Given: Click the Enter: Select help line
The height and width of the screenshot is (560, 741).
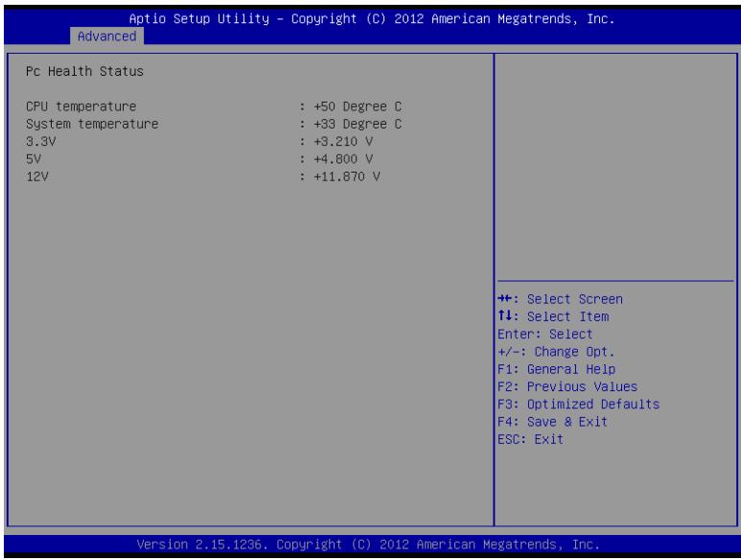Looking at the screenshot, I should (544, 334).
